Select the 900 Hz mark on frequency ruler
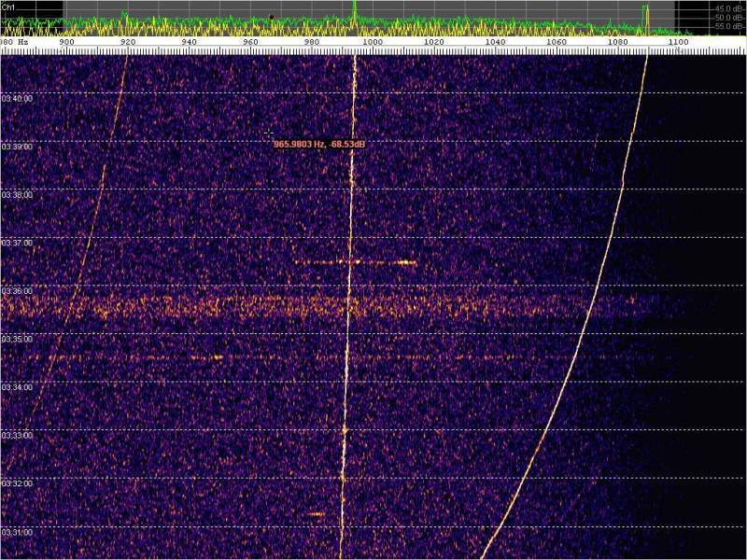 [x=66, y=42]
